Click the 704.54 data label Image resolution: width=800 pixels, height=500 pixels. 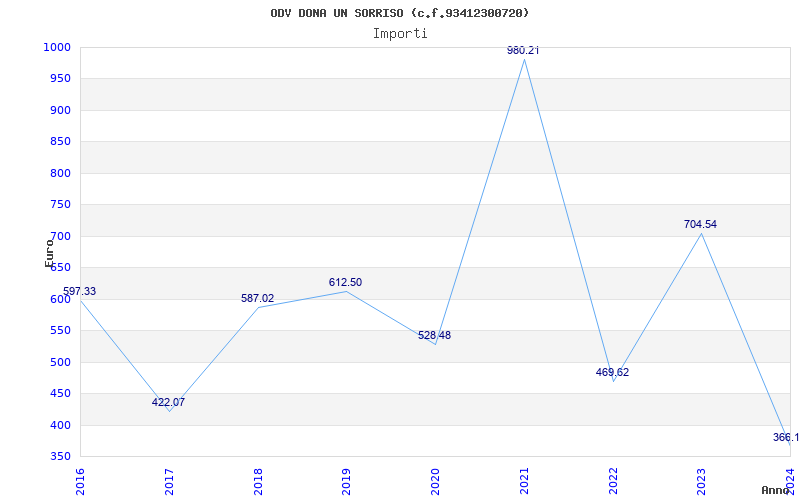tap(701, 224)
